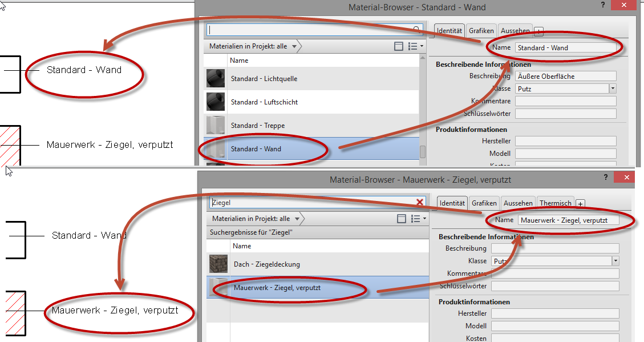Select "Standard - Lichtquelle" in the material list

311,79
